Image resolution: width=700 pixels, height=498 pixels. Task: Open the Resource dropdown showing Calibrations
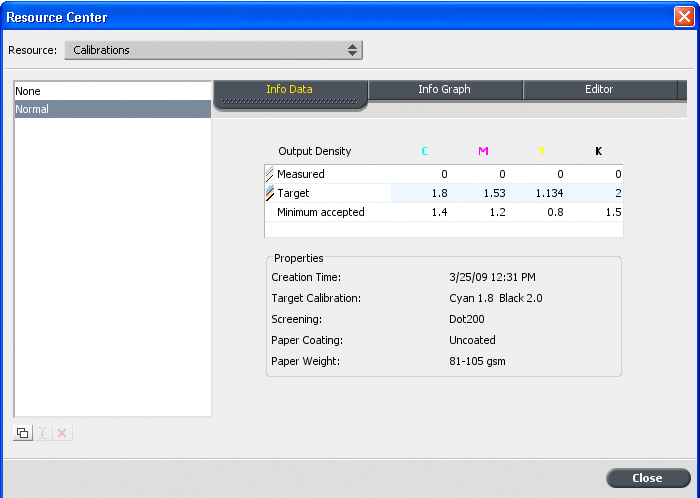pos(213,50)
